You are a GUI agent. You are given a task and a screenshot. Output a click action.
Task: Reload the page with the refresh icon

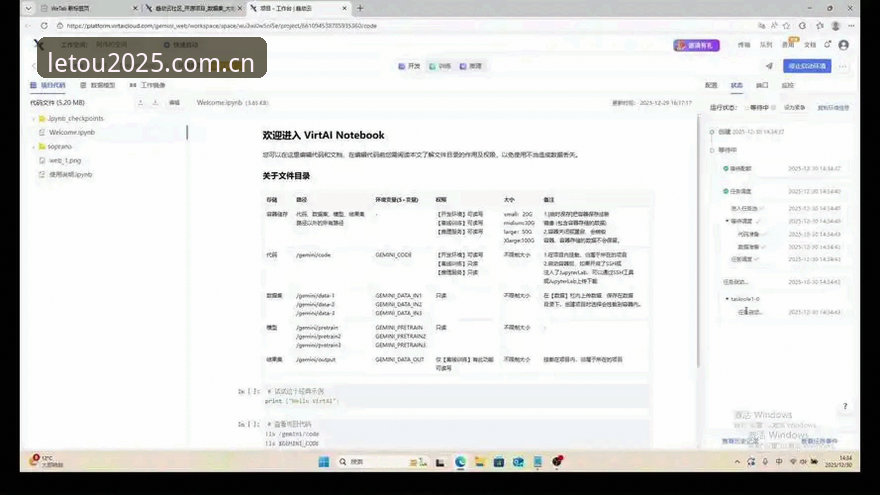click(x=44, y=26)
